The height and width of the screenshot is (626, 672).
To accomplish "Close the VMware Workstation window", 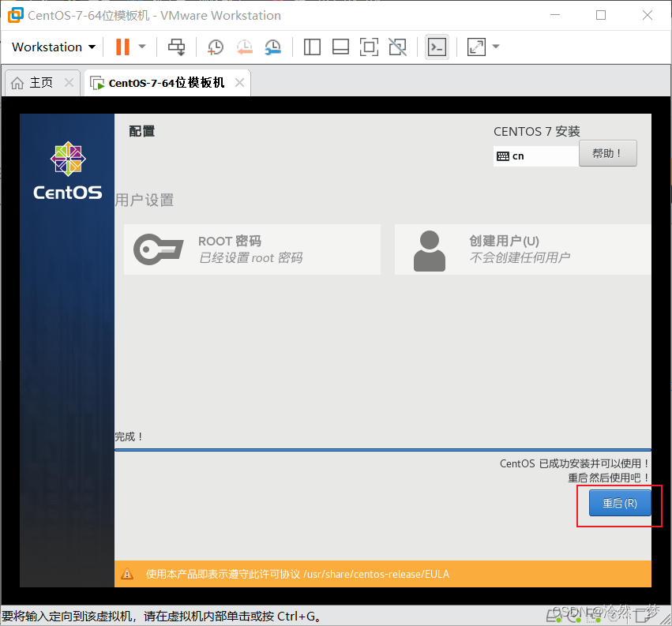I will (x=648, y=15).
